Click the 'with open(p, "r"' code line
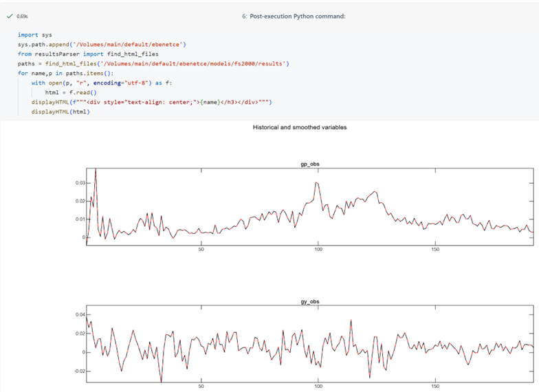The image size is (539, 392). click(x=102, y=83)
